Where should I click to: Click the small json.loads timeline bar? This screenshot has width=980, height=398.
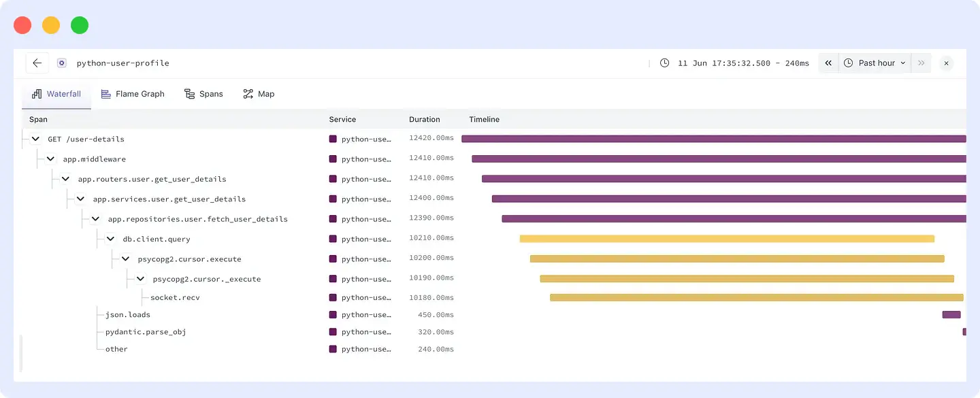coord(951,314)
